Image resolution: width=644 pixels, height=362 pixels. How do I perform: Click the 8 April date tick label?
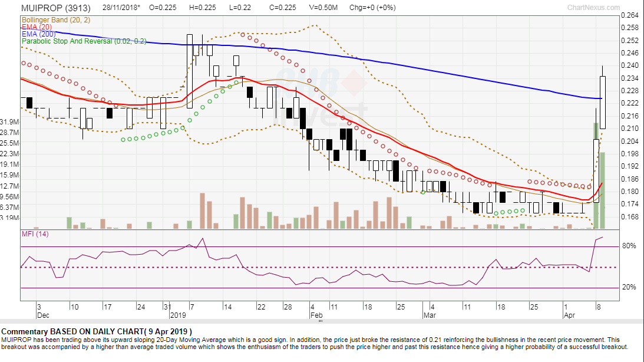coord(599,307)
